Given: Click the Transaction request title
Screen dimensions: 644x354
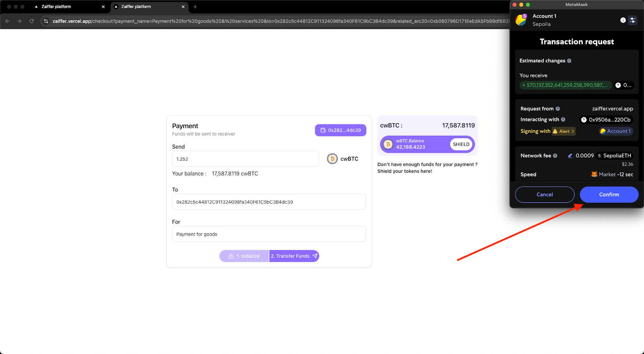Looking at the screenshot, I should click(x=577, y=42).
